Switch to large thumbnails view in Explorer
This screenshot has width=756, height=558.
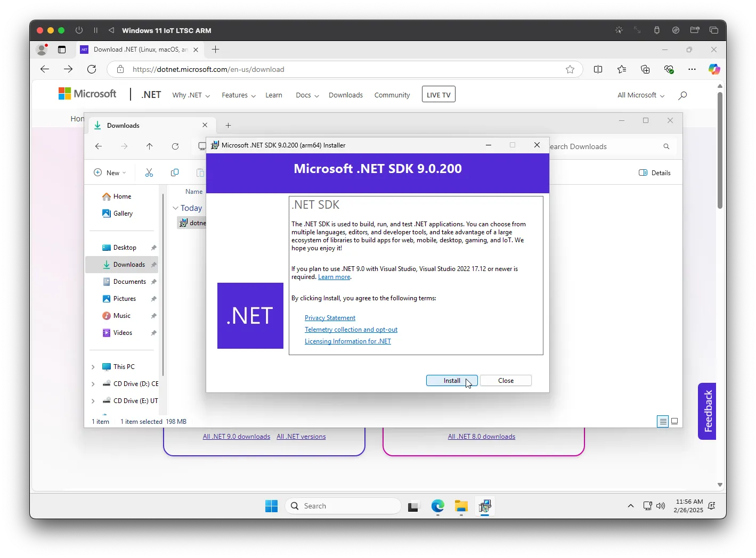coord(674,421)
